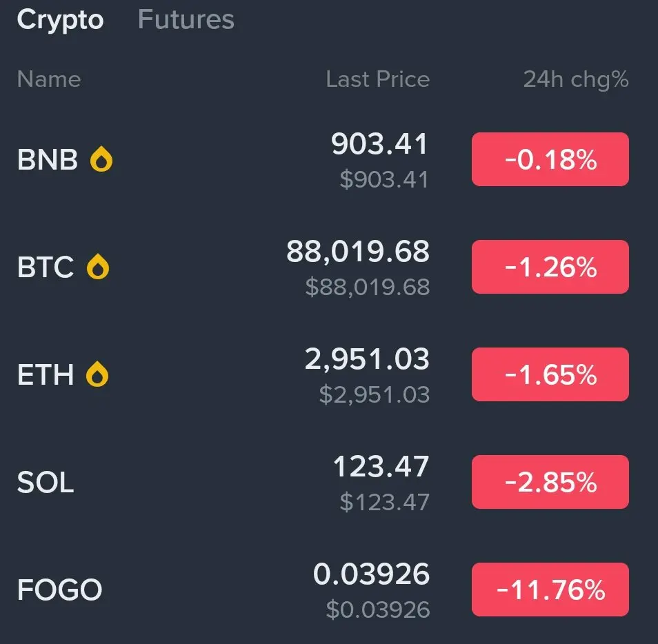658x644 pixels.
Task: Select the Crypto tab
Action: pyautogui.click(x=60, y=20)
